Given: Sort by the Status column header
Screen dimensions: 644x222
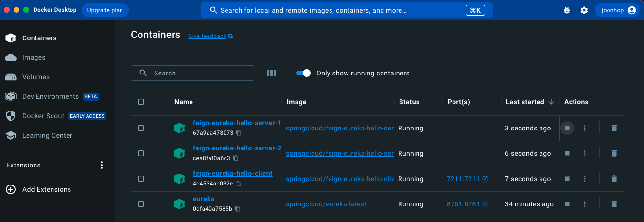Looking at the screenshot, I should pos(409,102).
